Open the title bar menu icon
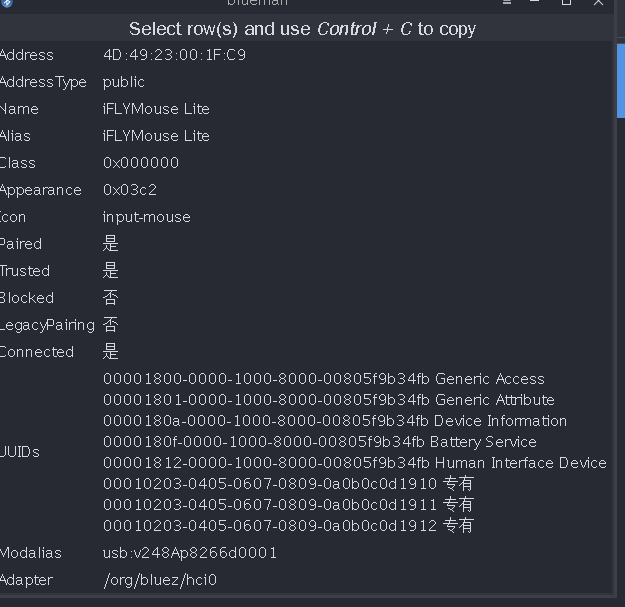The image size is (625, 607). (x=507, y=2)
